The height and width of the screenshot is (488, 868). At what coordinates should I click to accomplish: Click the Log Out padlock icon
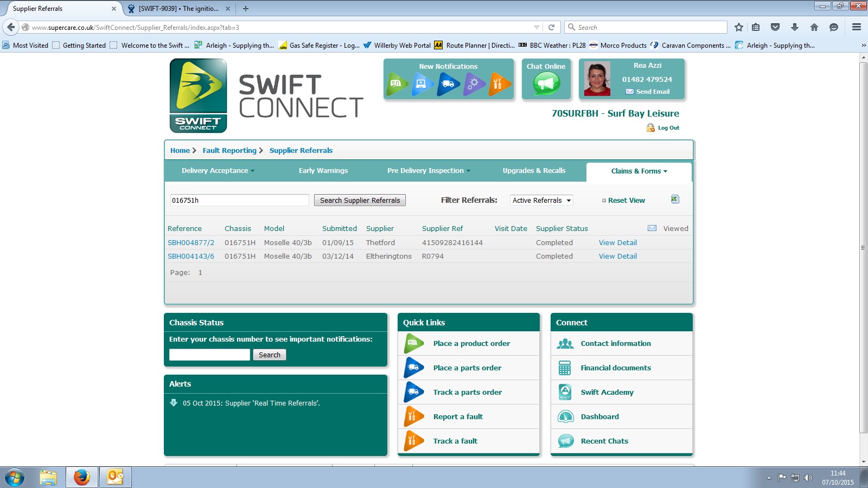(x=650, y=128)
